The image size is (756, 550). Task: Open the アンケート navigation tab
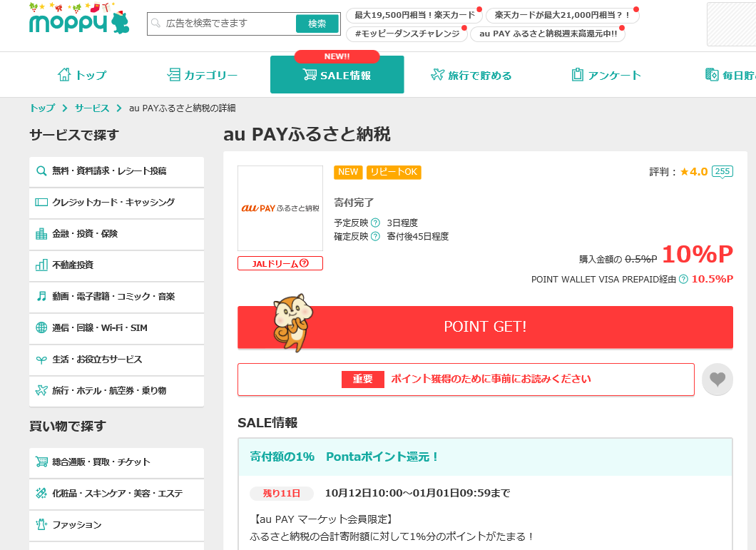pyautogui.click(x=606, y=75)
